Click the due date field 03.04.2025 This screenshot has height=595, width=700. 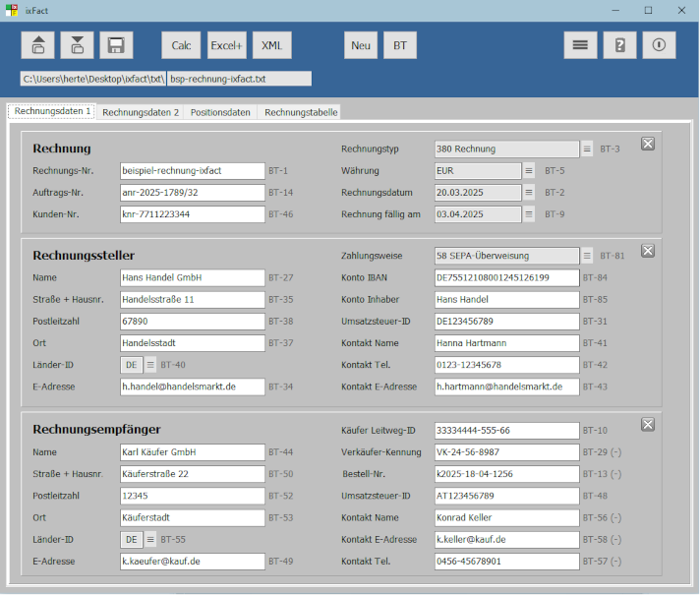pos(478,214)
